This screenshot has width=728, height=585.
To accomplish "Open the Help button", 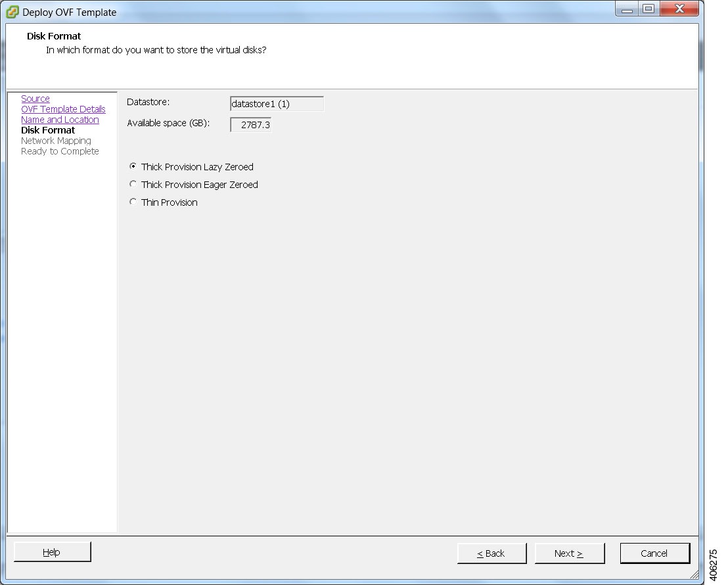I will click(x=53, y=552).
